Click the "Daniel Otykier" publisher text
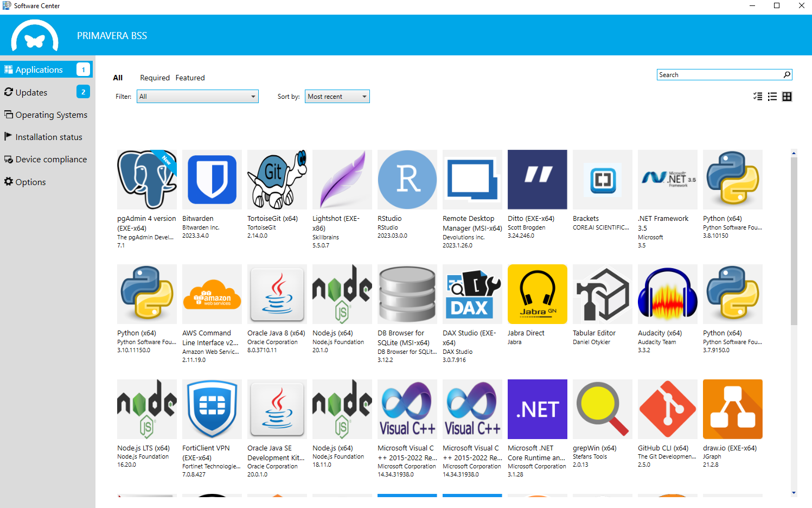 tap(592, 342)
